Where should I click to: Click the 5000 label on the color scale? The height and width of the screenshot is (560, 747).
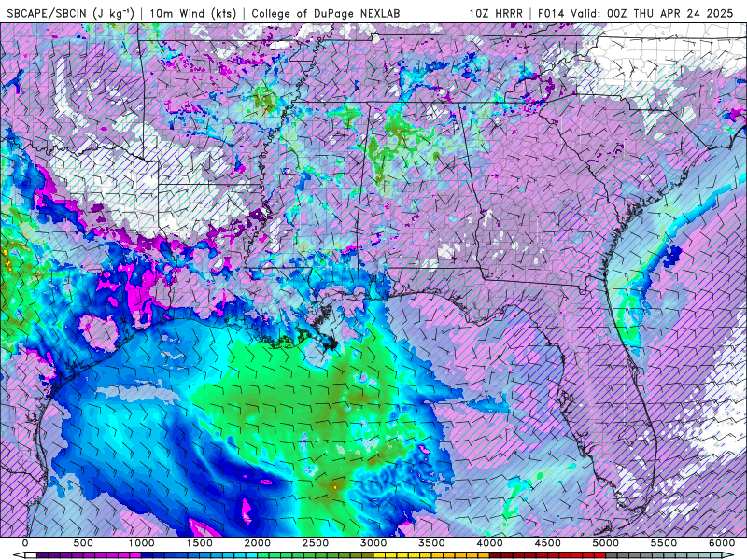pos(605,543)
